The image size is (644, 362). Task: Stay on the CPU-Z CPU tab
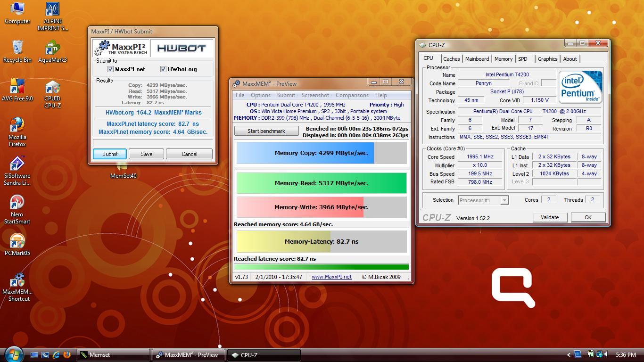428,58
